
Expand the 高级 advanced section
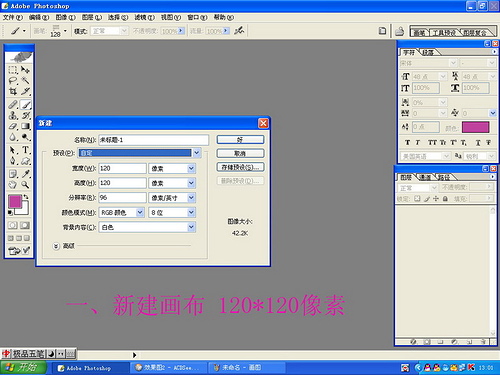click(56, 246)
